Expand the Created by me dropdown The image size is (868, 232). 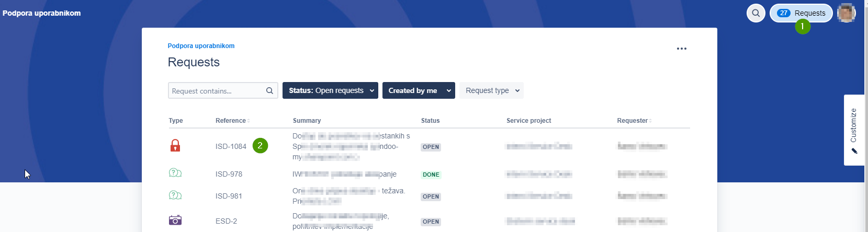pos(419,90)
